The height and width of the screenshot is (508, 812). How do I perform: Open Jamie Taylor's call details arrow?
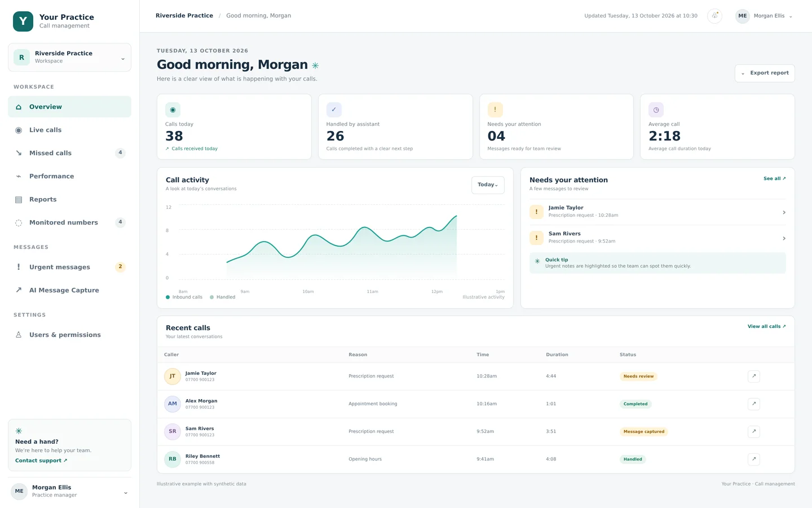(754, 376)
